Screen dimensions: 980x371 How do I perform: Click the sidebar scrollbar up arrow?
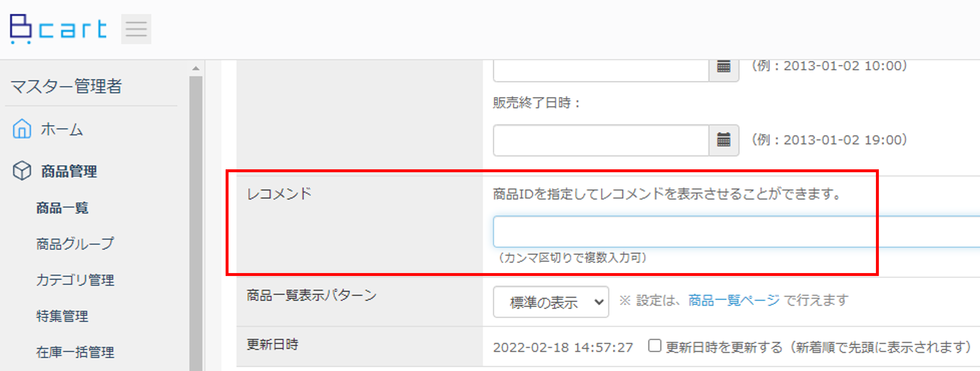pyautogui.click(x=195, y=68)
